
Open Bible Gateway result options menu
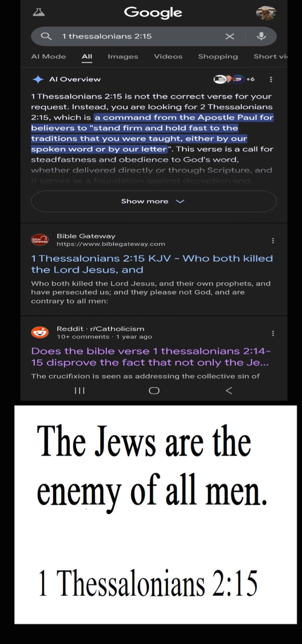[x=273, y=240]
